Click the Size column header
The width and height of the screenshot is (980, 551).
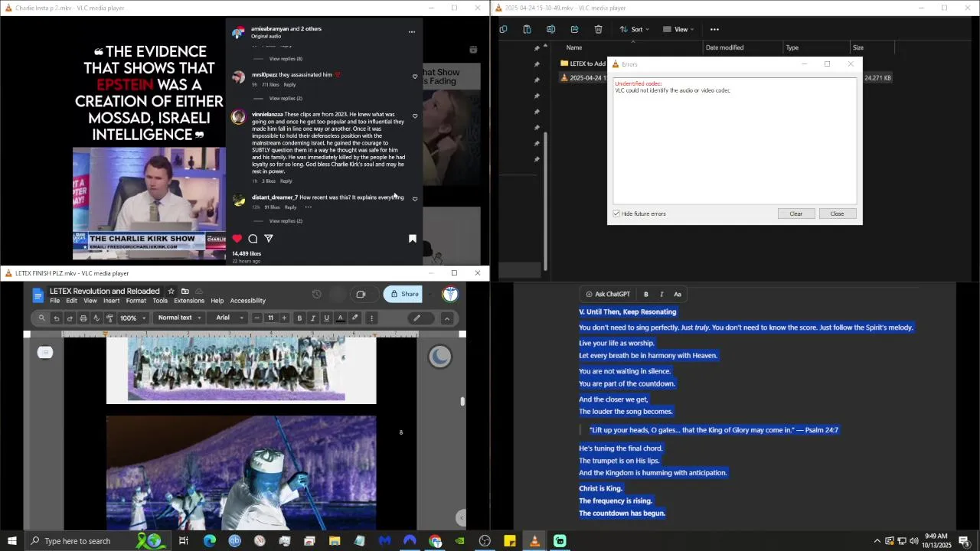(x=858, y=47)
